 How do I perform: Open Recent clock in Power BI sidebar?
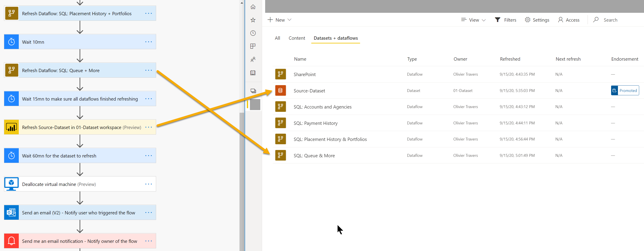click(x=253, y=33)
